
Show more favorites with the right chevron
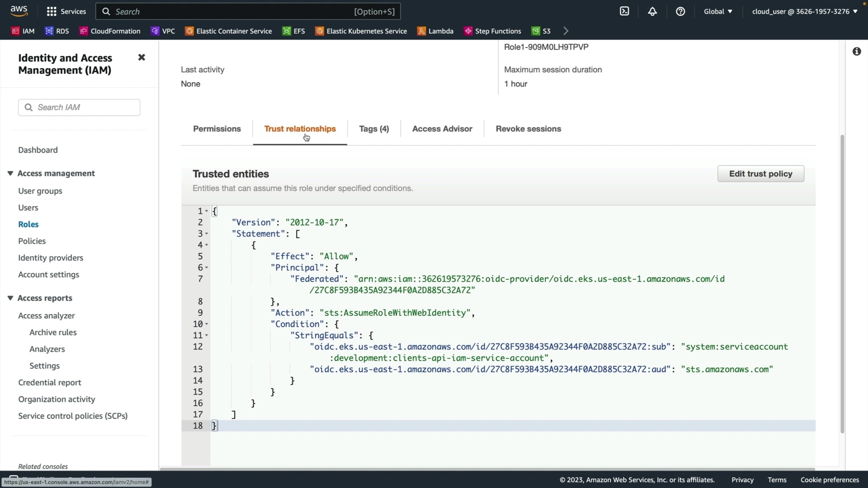coord(566,31)
